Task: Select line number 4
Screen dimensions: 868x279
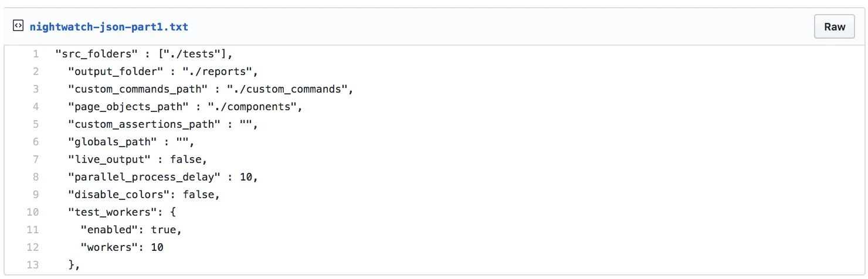Action: pyautogui.click(x=36, y=107)
